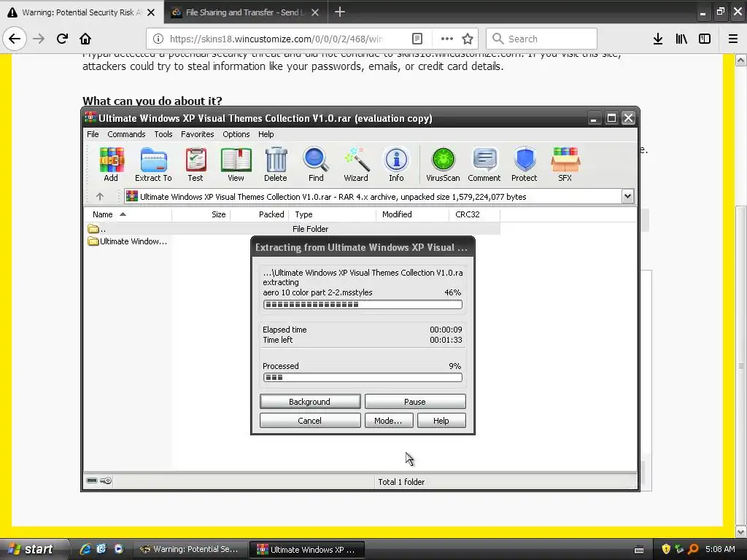This screenshot has height=560, width=747.
Task: Expand the archive path dropdown arrow
Action: (x=627, y=196)
